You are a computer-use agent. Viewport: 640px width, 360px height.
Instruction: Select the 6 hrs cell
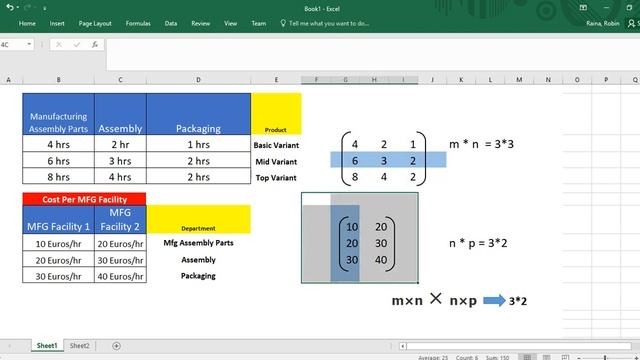click(x=58, y=160)
